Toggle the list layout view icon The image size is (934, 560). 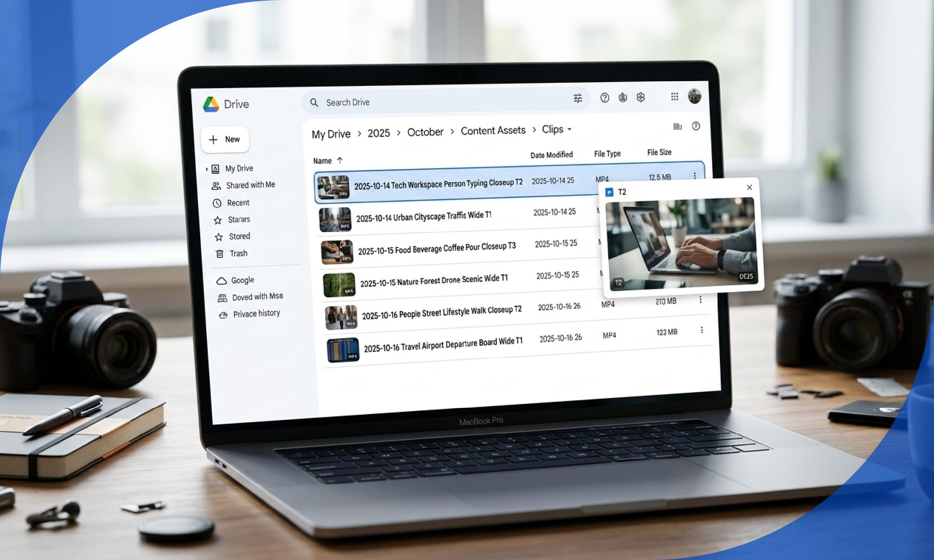[x=677, y=127]
